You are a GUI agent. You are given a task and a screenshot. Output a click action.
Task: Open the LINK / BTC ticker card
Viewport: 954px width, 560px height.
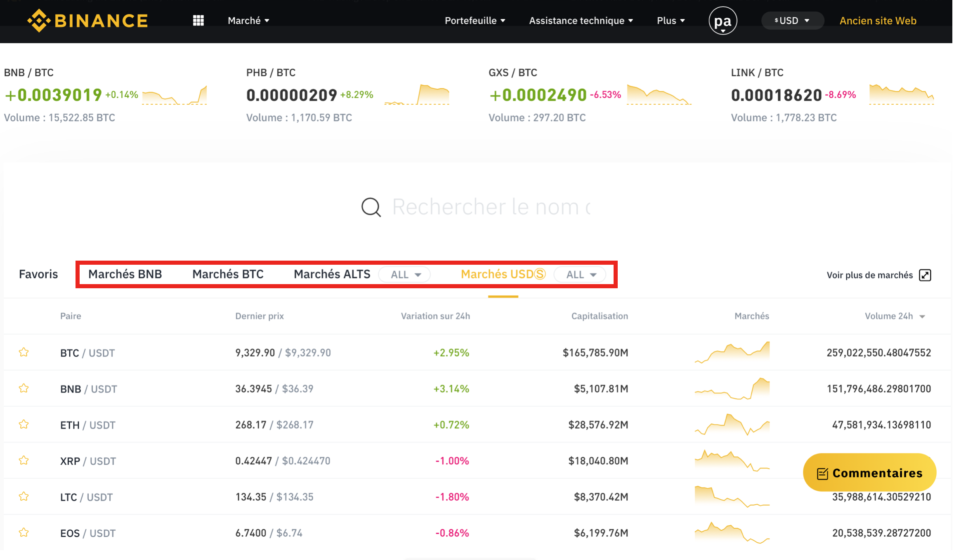point(833,95)
